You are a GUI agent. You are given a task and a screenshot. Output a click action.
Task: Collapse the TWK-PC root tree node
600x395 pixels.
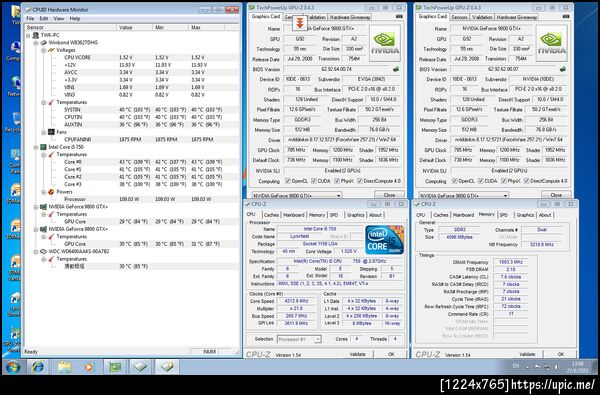(28, 35)
